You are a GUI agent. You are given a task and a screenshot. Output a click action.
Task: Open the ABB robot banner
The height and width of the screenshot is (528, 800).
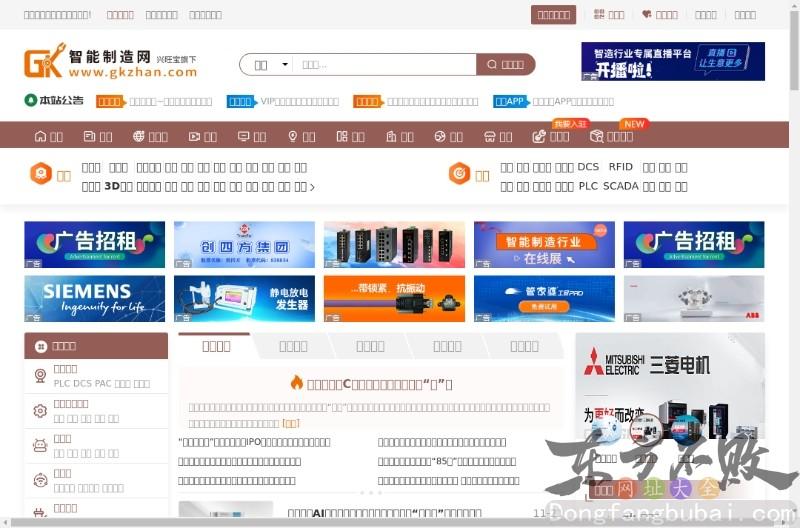coord(694,299)
